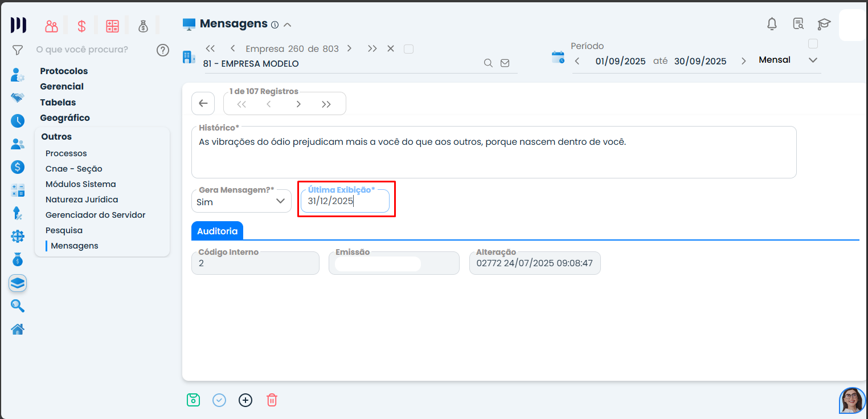Open Cnae - Seção menu item
868x419 pixels.
tap(74, 169)
